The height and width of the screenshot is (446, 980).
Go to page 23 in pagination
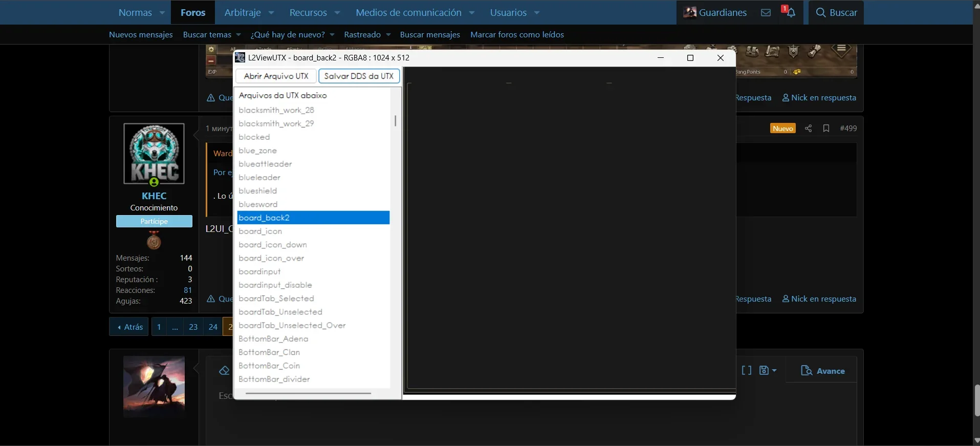pos(193,327)
